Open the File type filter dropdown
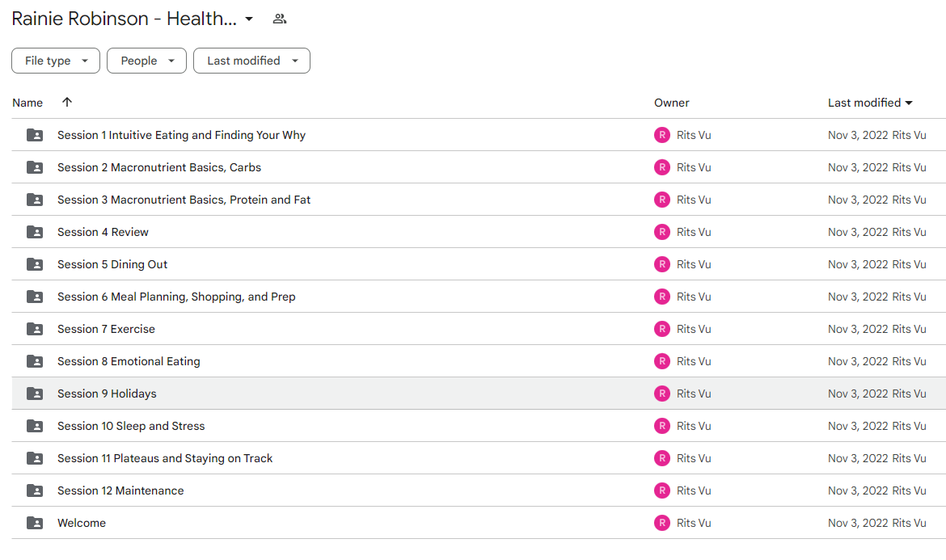This screenshot has width=946, height=560. point(56,61)
